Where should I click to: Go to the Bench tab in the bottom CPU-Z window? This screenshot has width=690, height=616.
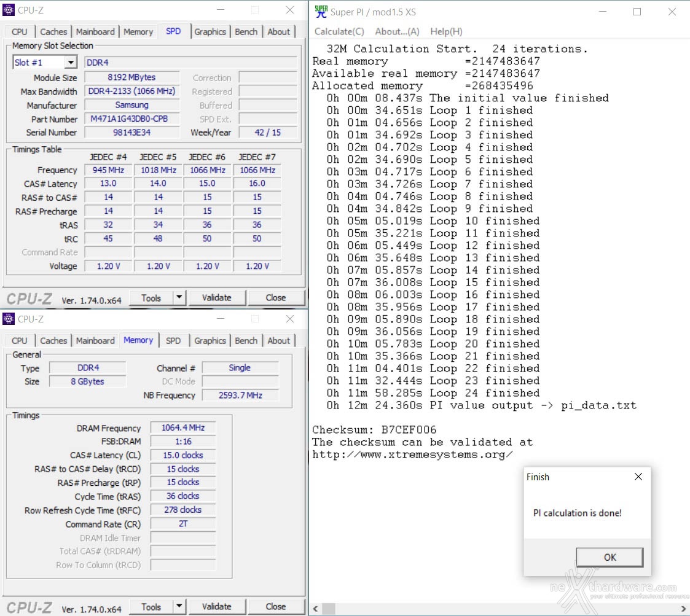(x=246, y=341)
